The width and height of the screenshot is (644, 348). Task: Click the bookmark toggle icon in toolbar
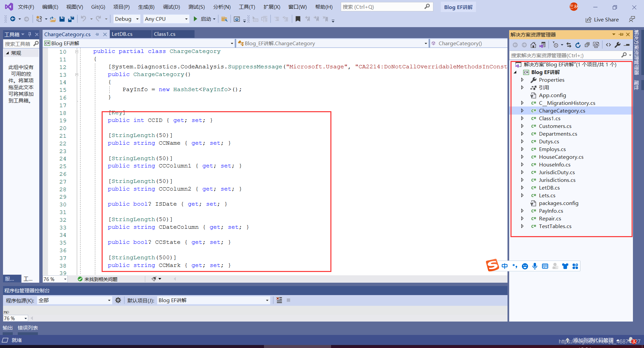coord(298,19)
